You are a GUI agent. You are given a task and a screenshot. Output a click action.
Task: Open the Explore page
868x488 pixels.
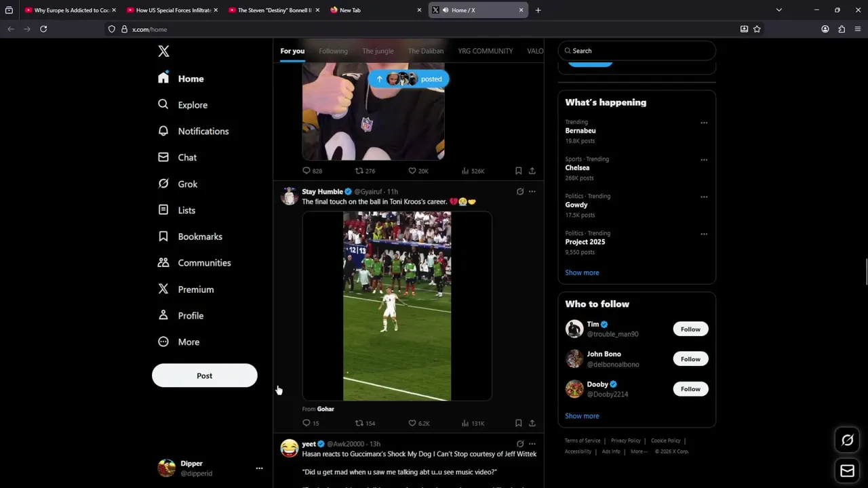tap(182, 105)
